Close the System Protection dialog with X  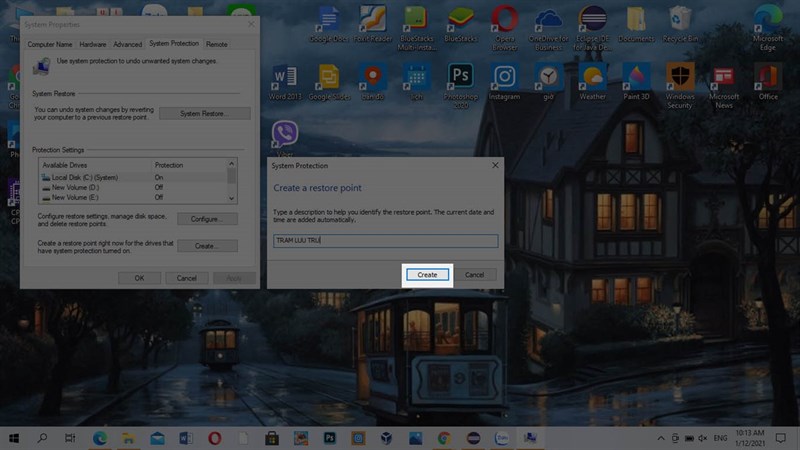pyautogui.click(x=495, y=165)
